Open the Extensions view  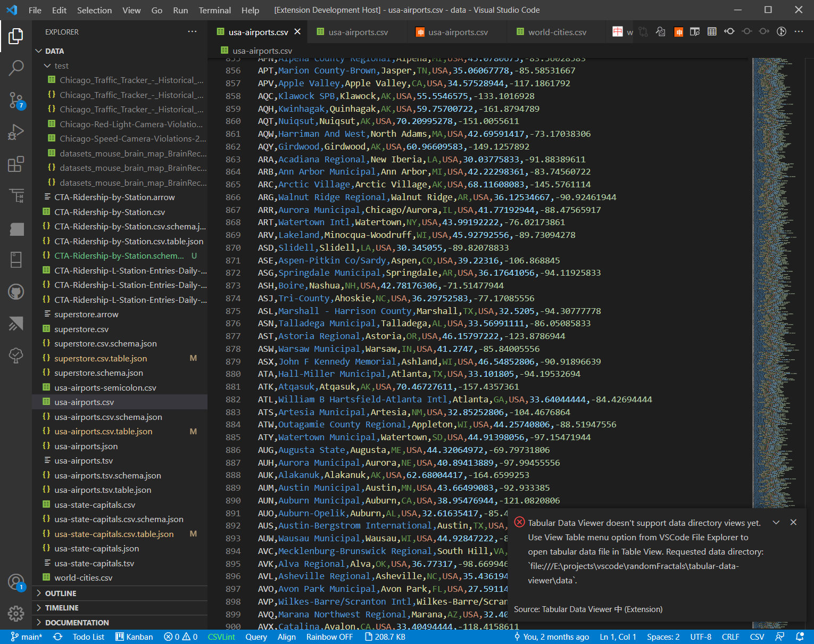(16, 164)
